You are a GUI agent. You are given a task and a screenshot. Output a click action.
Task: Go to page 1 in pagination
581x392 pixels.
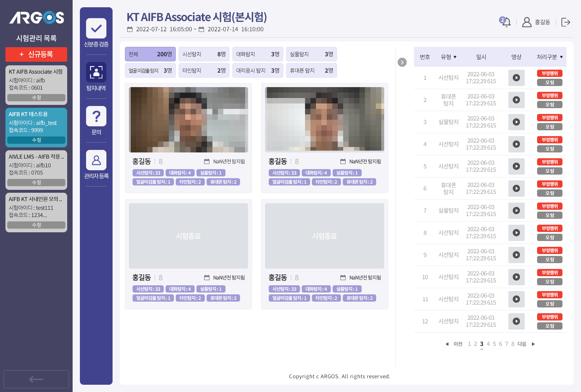click(x=469, y=344)
